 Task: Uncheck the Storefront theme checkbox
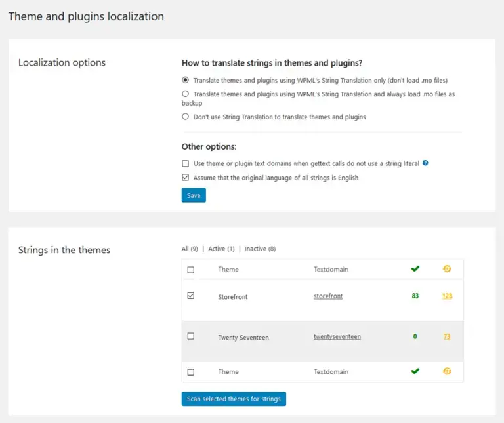pyautogui.click(x=191, y=296)
